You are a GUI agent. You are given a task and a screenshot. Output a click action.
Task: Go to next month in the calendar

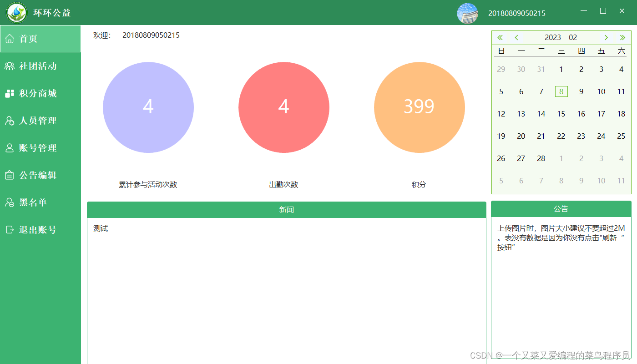[x=606, y=37]
